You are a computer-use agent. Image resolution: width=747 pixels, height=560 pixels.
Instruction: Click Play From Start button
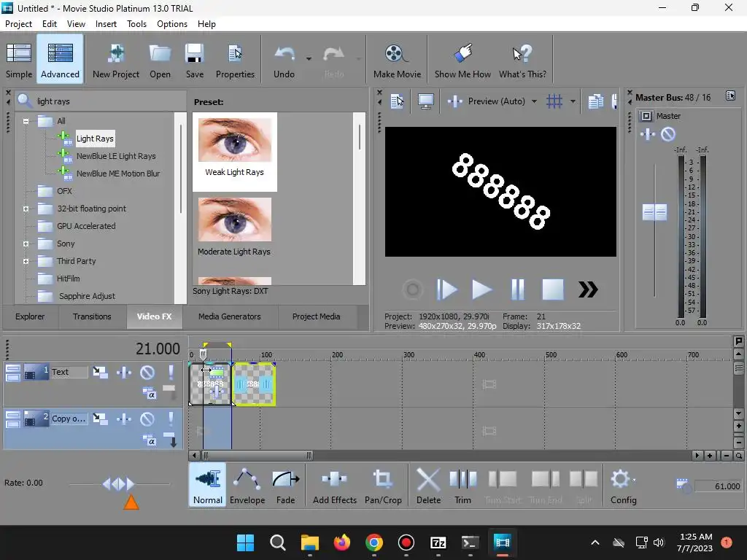point(447,289)
